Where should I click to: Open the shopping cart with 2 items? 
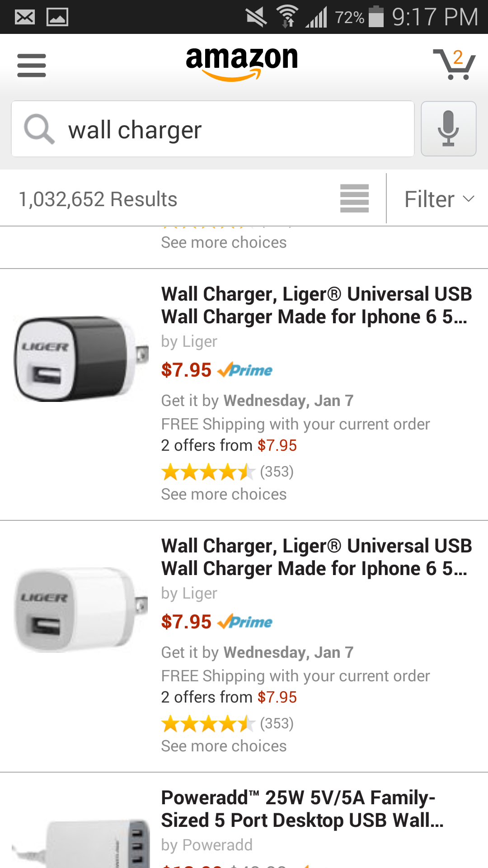click(455, 64)
